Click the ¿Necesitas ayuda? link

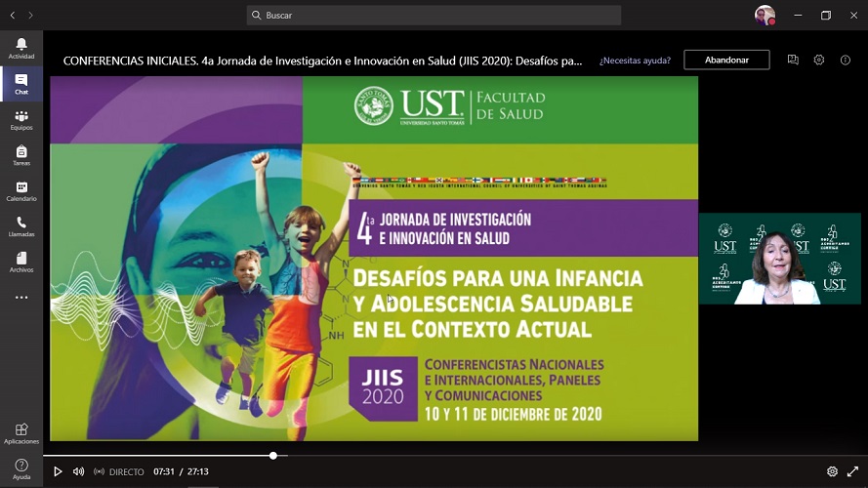[x=635, y=60]
